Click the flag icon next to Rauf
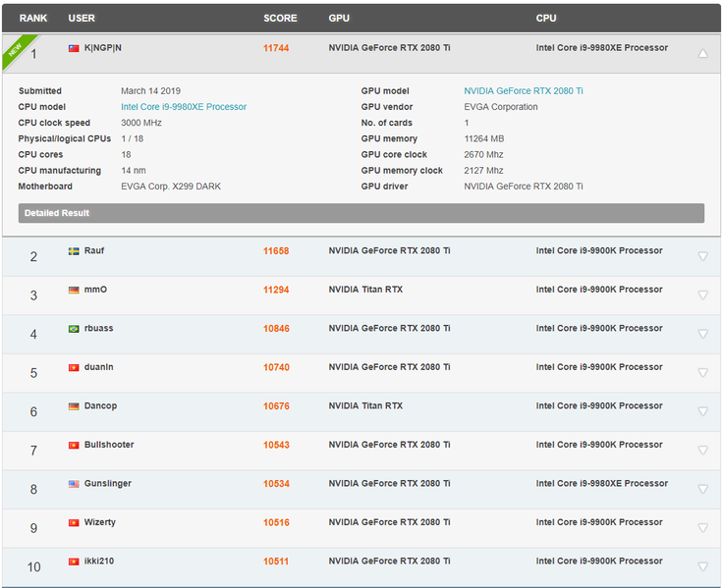 pyautogui.click(x=74, y=251)
